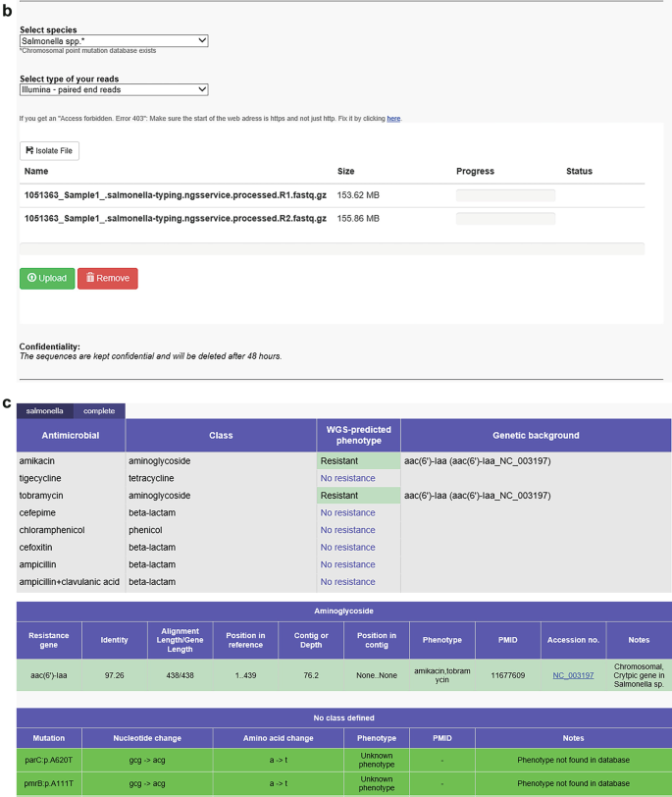672x797 pixels.
Task: Click the red Remove button
Action: click(x=108, y=278)
